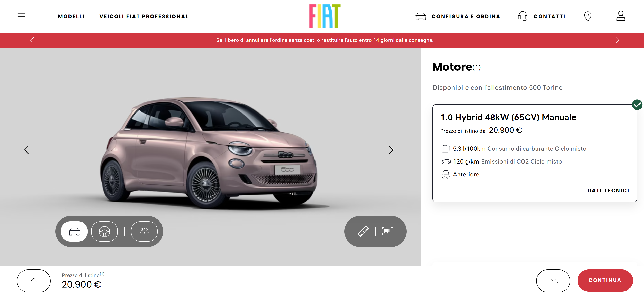Activate the 360 degree view
Screen dimensions: 644x294
pos(144,231)
